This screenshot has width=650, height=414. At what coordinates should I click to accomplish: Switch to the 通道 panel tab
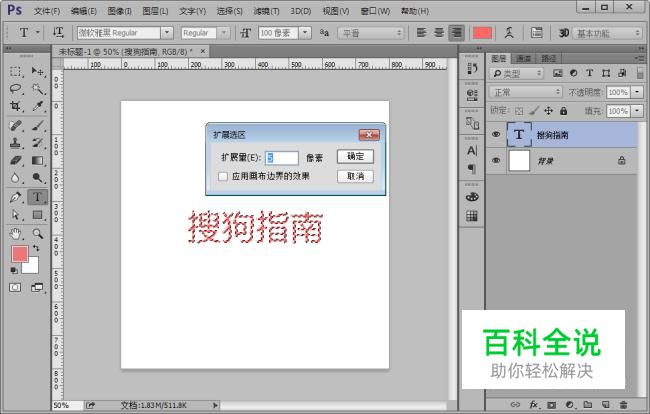[x=524, y=58]
